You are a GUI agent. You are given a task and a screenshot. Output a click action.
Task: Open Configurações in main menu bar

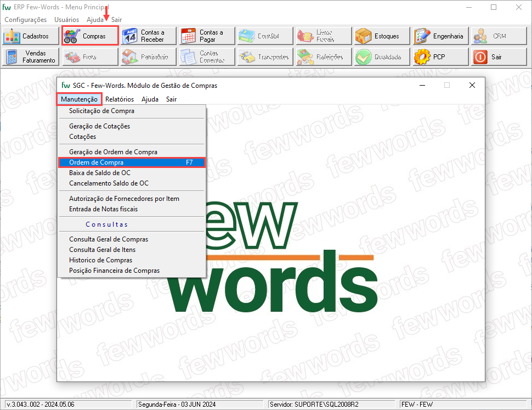click(25, 20)
